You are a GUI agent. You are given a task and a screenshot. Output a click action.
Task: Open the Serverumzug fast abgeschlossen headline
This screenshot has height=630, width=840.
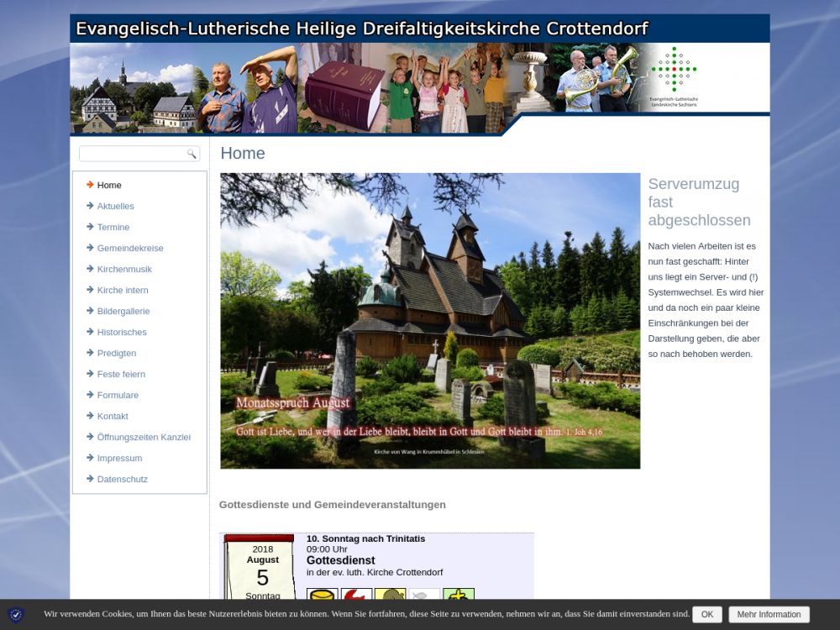(x=699, y=202)
